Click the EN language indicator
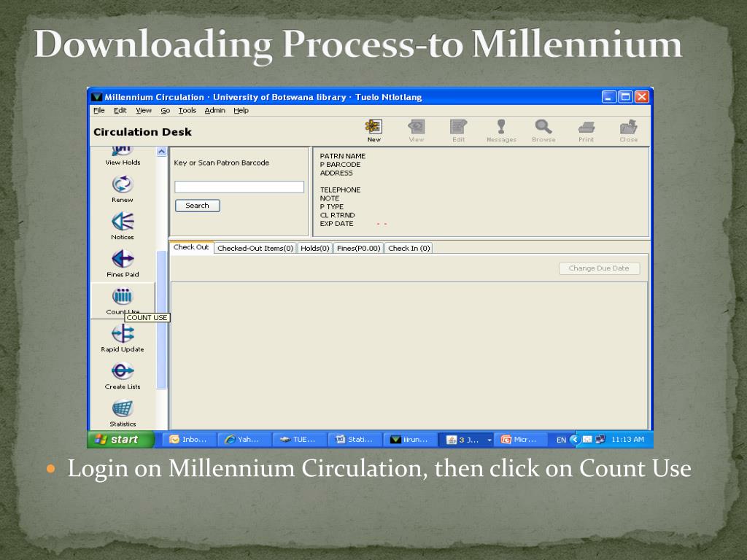This screenshot has width=747, height=560. click(561, 440)
